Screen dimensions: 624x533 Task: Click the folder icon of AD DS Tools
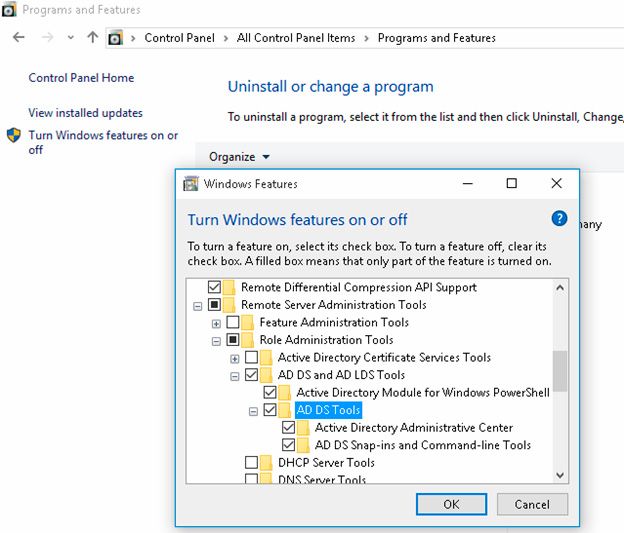pyautogui.click(x=285, y=410)
